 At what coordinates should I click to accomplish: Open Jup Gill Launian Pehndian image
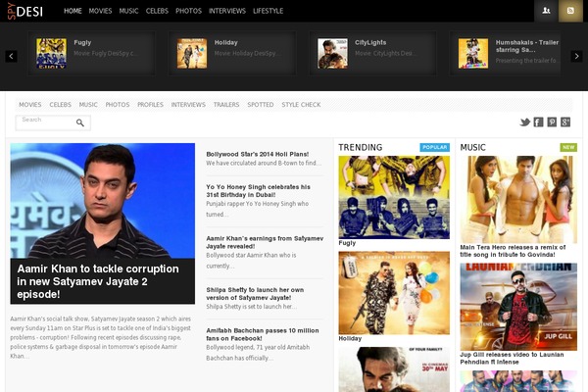pos(518,307)
